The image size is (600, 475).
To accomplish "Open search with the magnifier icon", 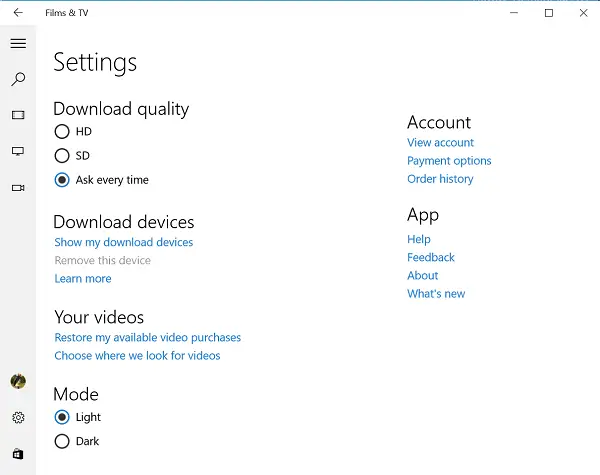I will pyautogui.click(x=18, y=79).
